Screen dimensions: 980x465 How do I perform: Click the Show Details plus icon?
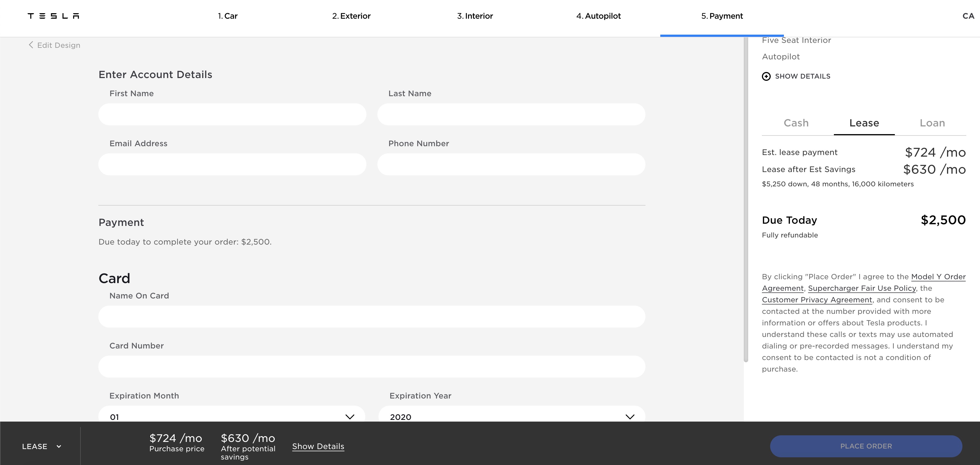pos(766,76)
